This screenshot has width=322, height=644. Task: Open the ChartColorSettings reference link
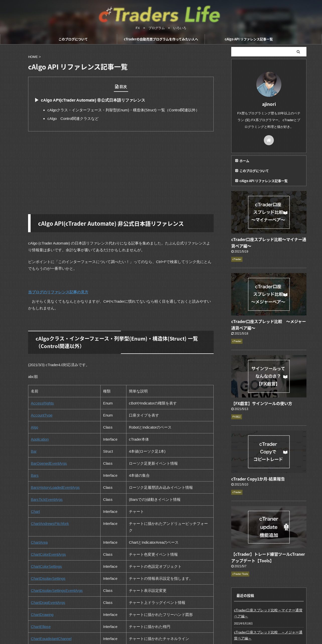(46, 567)
